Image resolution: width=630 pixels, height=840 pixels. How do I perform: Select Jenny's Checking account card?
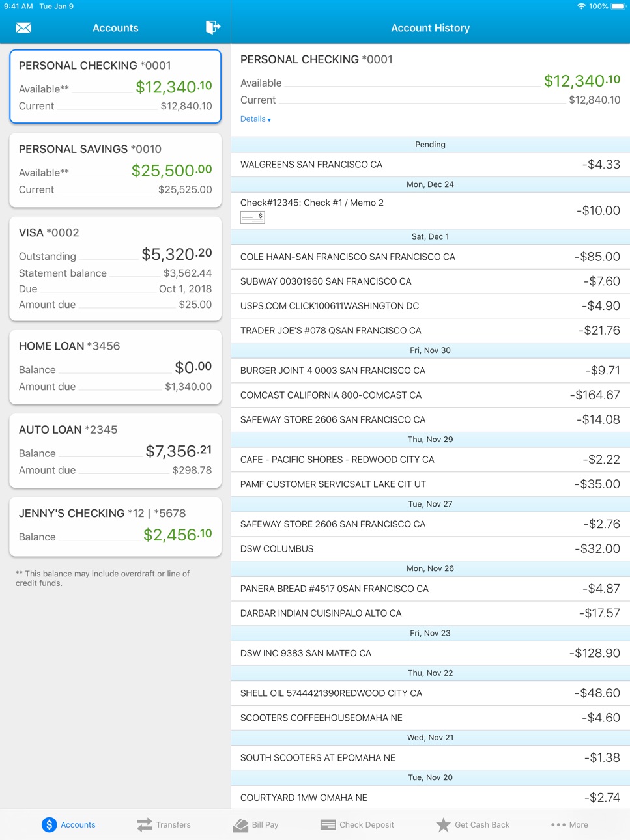tap(115, 527)
